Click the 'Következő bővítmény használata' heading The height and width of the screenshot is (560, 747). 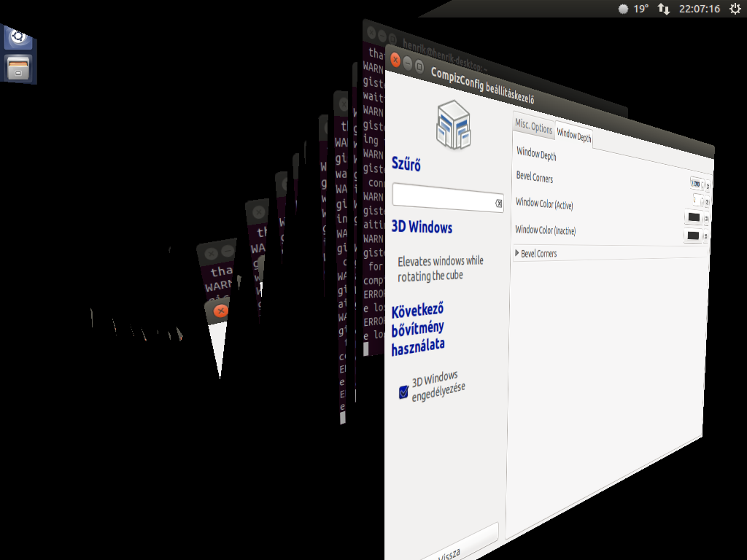(x=418, y=329)
